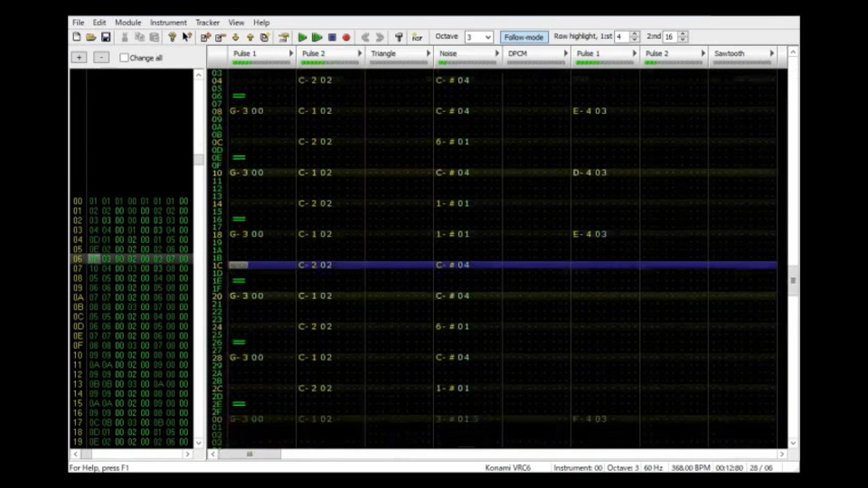Export the song using the NSF icon
Screen dimensions: 868x488
click(x=417, y=37)
